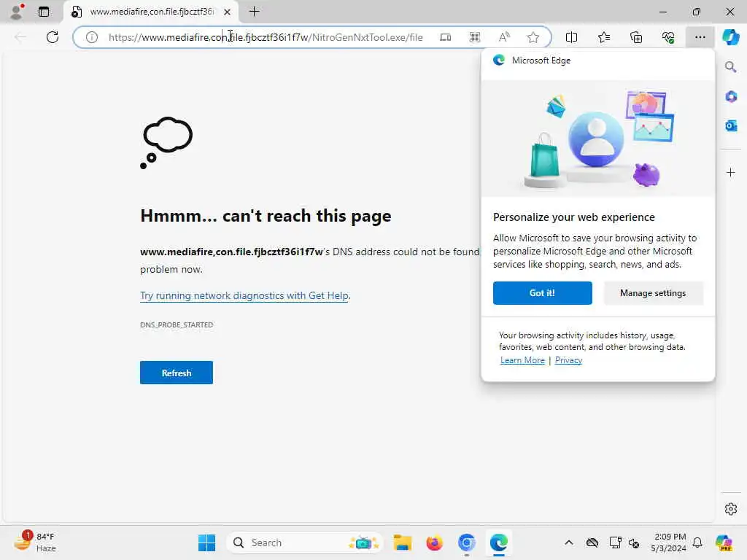This screenshot has height=560, width=747.
Task: Open the Copilot preview taskbar icon
Action: click(x=723, y=542)
